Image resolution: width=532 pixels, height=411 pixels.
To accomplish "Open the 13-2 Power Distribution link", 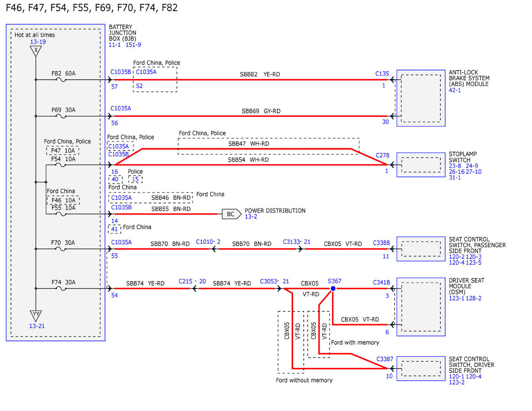I will tap(251, 217).
